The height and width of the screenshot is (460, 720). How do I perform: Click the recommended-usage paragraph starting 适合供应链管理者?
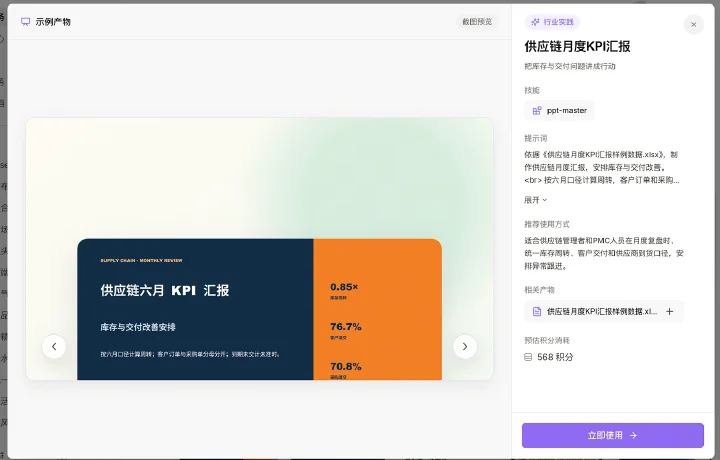click(x=604, y=253)
